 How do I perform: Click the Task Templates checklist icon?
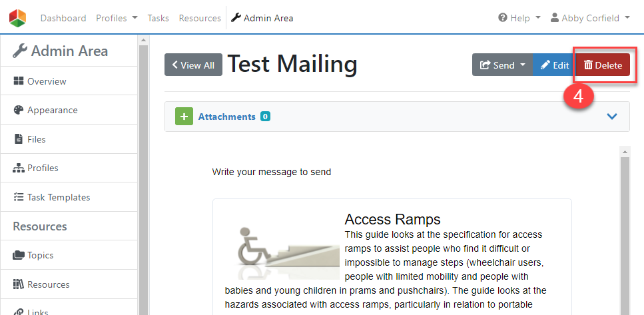(19, 197)
